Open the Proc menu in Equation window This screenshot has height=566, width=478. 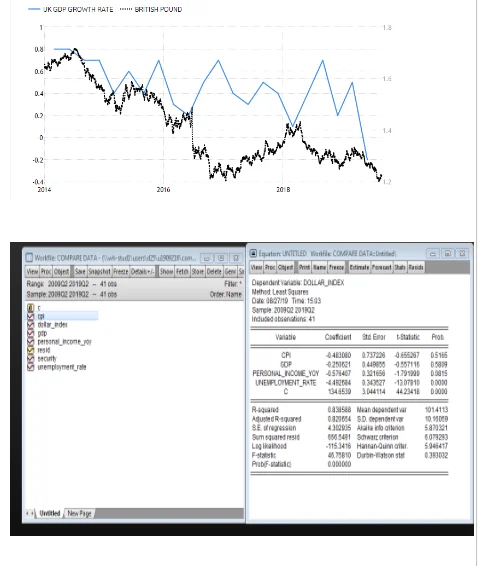click(x=270, y=267)
